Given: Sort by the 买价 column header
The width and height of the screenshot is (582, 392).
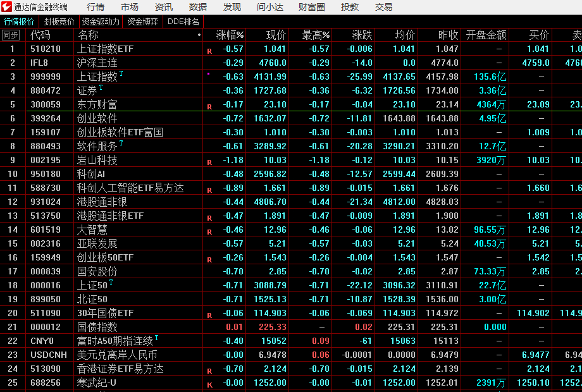Looking at the screenshot, I should click(x=539, y=35).
